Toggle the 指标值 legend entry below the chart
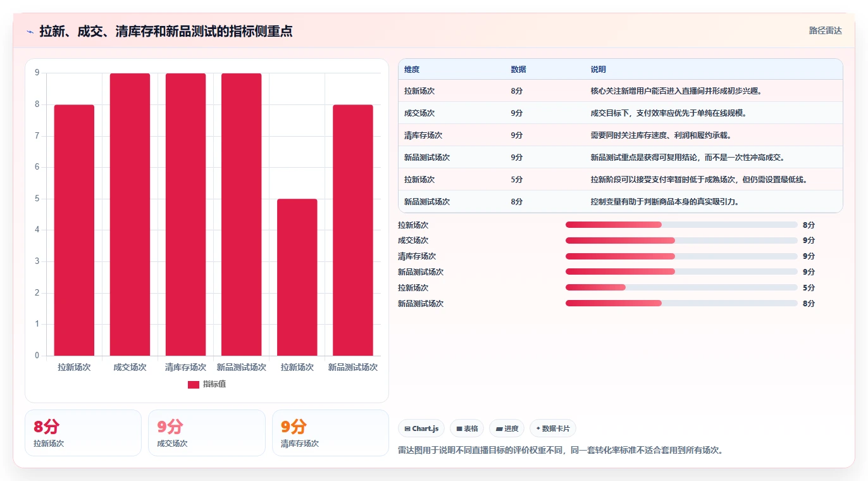 pos(207,384)
